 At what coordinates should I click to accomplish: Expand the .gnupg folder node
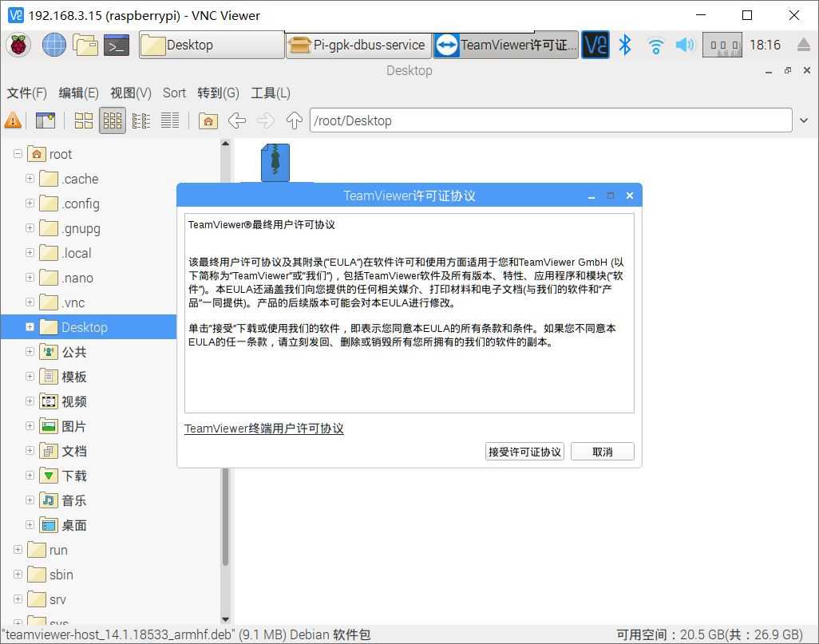click(30, 228)
